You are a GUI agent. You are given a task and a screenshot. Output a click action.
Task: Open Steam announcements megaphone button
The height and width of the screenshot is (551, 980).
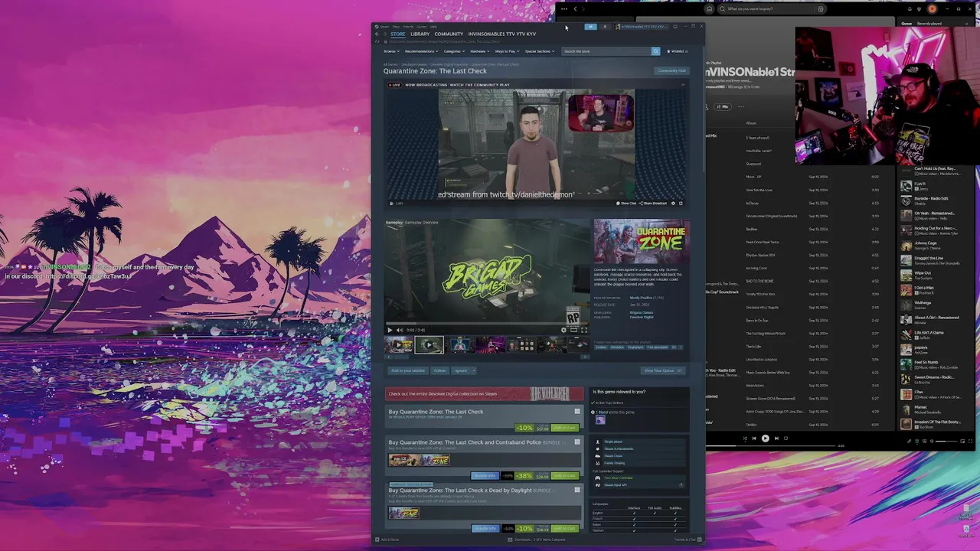590,27
